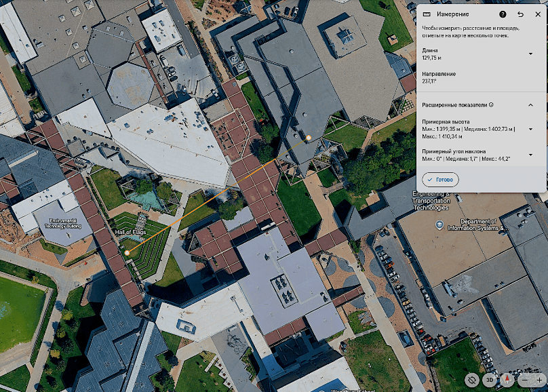Image resolution: width=548 pixels, height=392 pixels.
Task: Undo the last measurement point
Action: (x=520, y=14)
